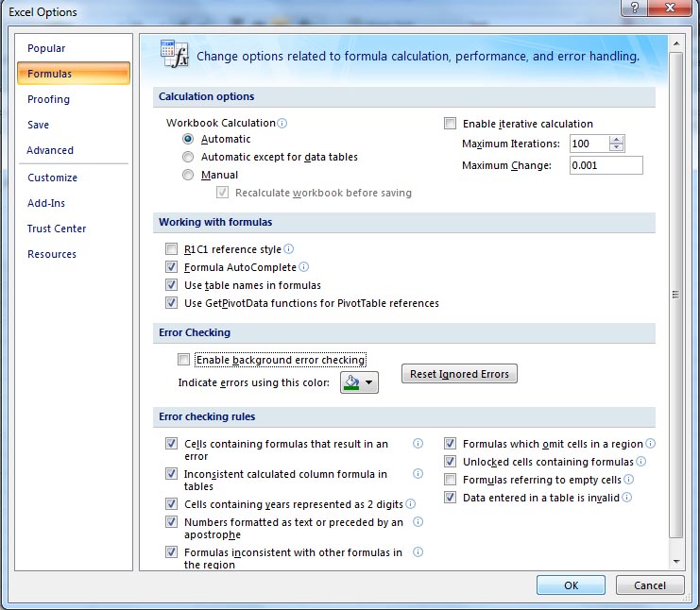Viewport: 700px width, 610px height.
Task: Click OK to apply options
Action: point(571,585)
